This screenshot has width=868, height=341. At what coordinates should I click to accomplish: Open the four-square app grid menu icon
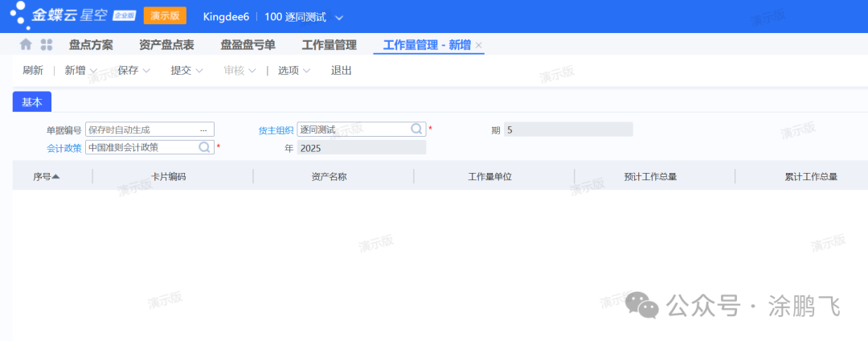tap(47, 45)
